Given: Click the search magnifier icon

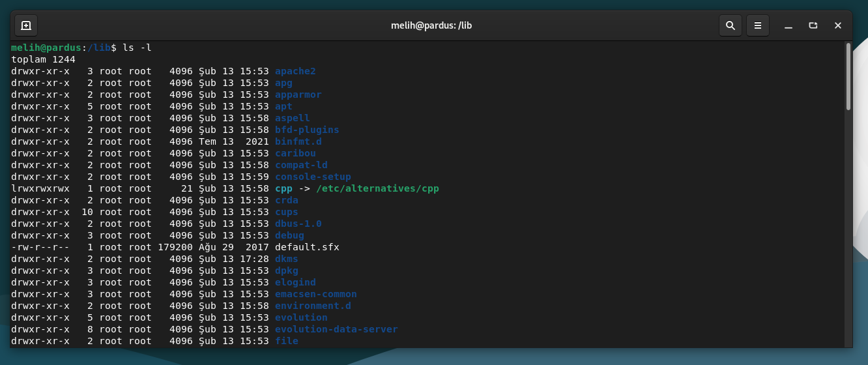Looking at the screenshot, I should pos(731,25).
